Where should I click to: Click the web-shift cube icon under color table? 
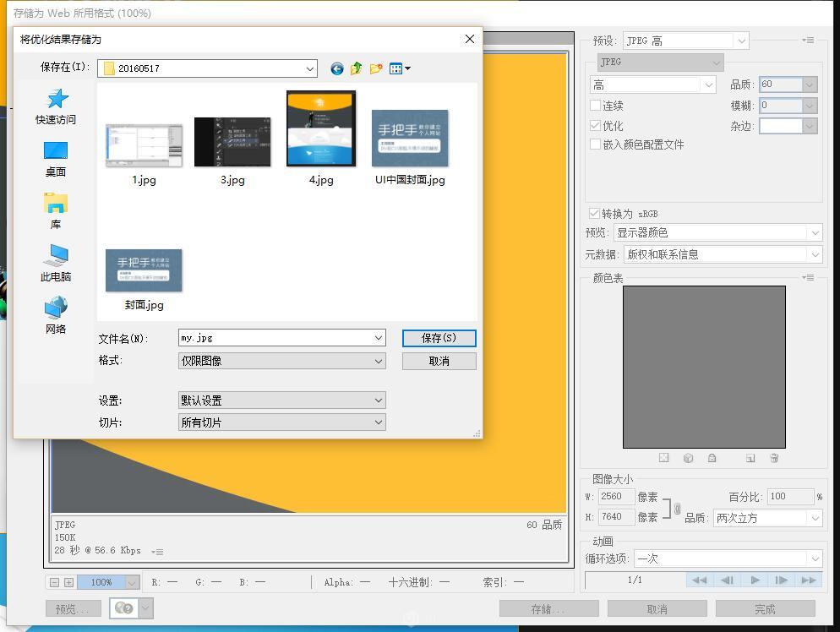coord(689,458)
